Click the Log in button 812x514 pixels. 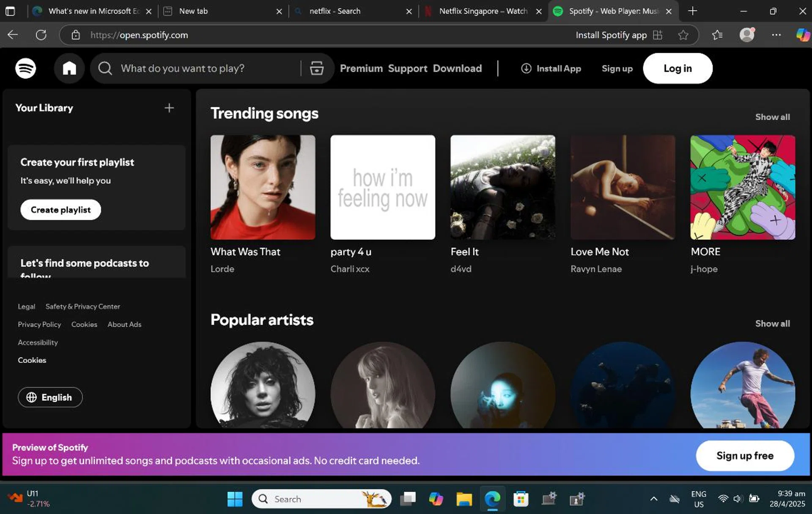click(677, 68)
